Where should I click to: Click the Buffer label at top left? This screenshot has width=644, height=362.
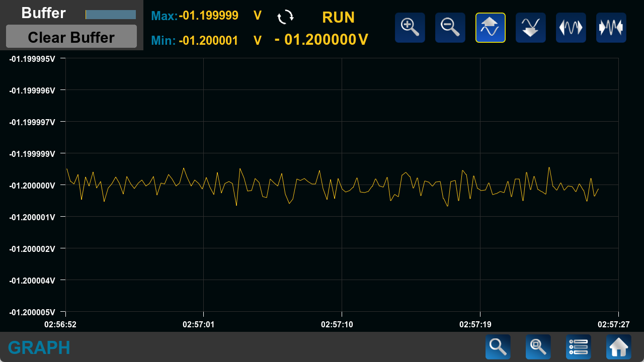tap(43, 13)
